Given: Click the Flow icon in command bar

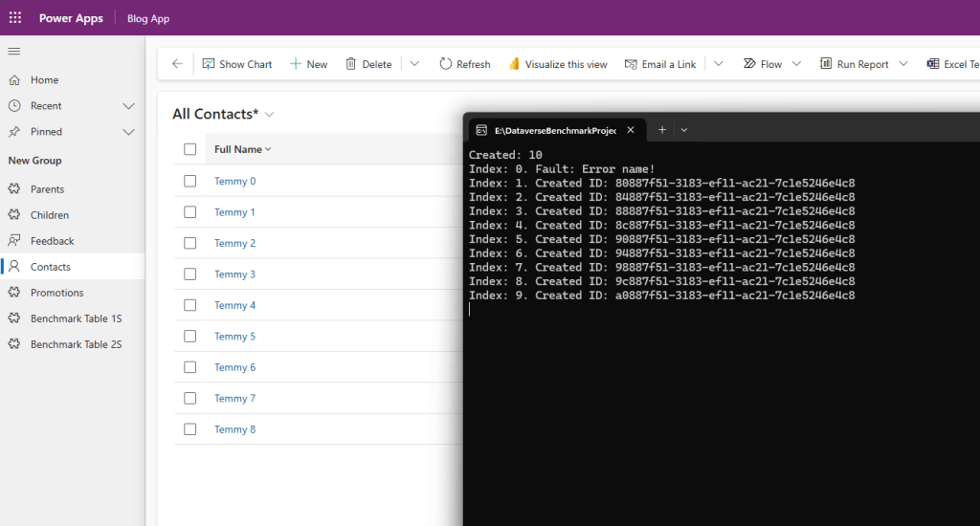Looking at the screenshot, I should [x=749, y=64].
